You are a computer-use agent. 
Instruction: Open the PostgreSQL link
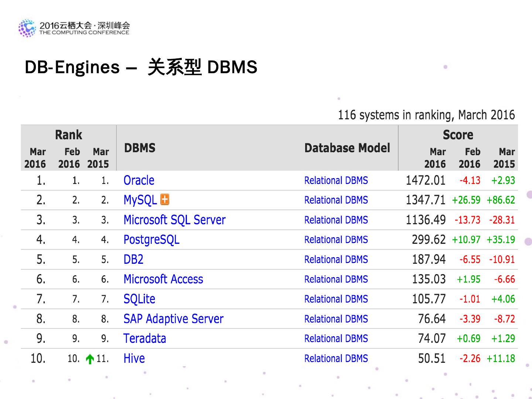[x=151, y=240]
